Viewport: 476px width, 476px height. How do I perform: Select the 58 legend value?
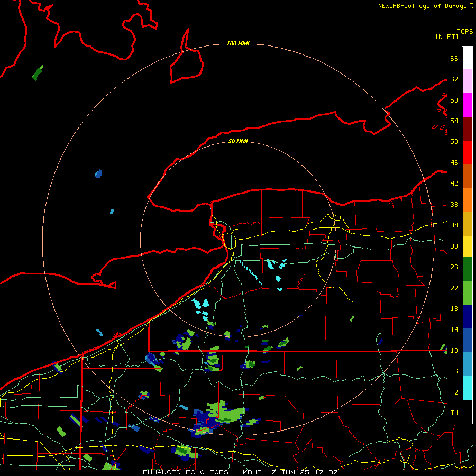coord(454,100)
